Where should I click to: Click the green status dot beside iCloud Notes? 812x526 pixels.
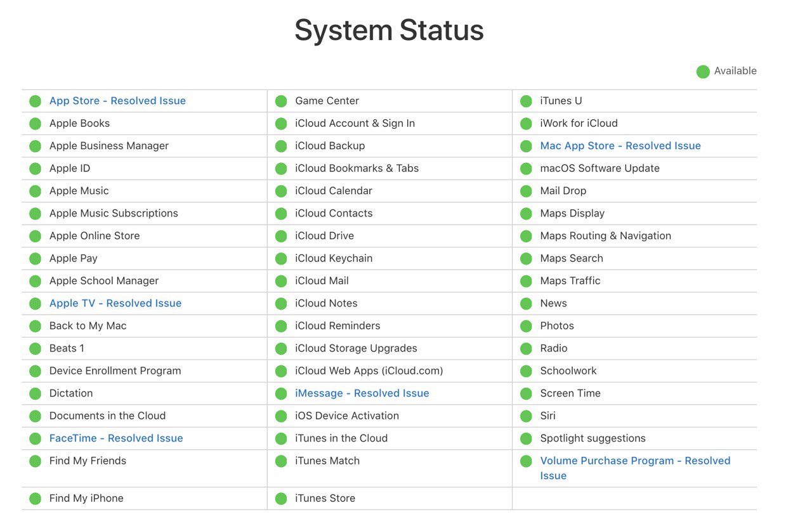click(x=281, y=304)
